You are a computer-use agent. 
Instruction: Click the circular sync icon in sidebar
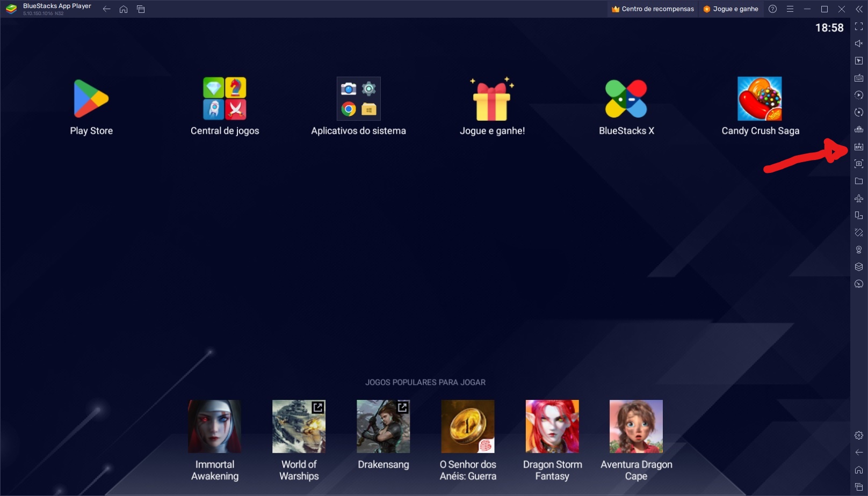click(859, 112)
